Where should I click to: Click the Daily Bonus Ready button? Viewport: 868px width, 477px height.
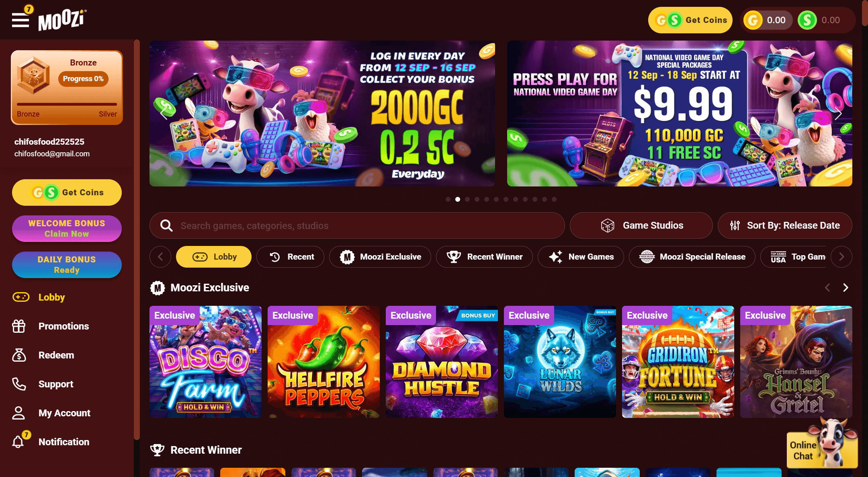(67, 265)
